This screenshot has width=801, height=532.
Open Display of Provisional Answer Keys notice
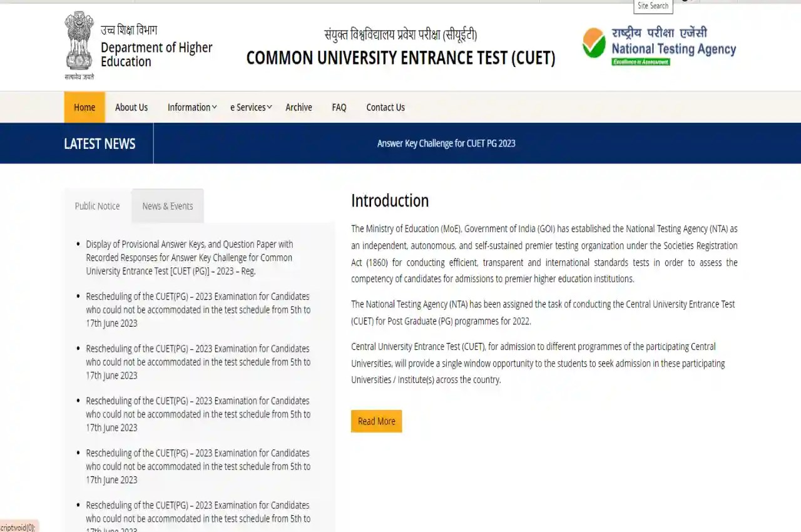(x=190, y=258)
